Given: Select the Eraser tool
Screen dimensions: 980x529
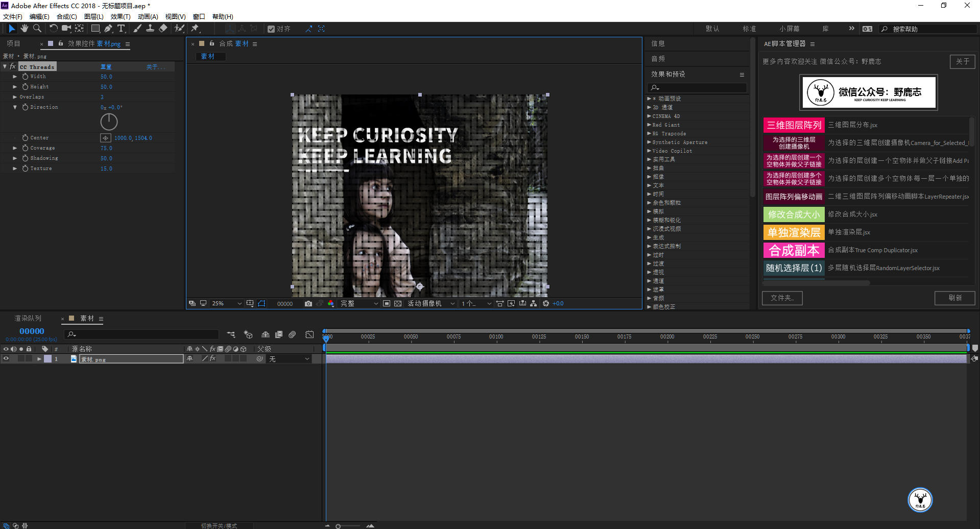Looking at the screenshot, I should (163, 29).
